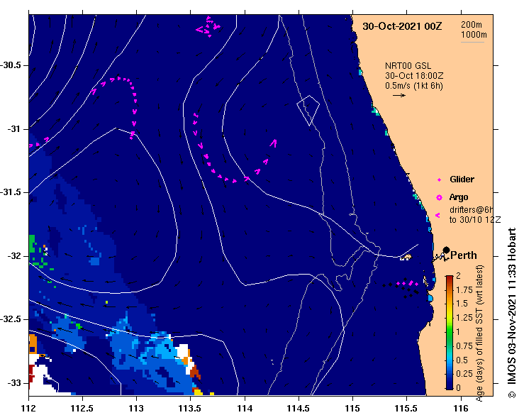Click the colorbar title 'Age (days) of filled SST'

coord(479,355)
